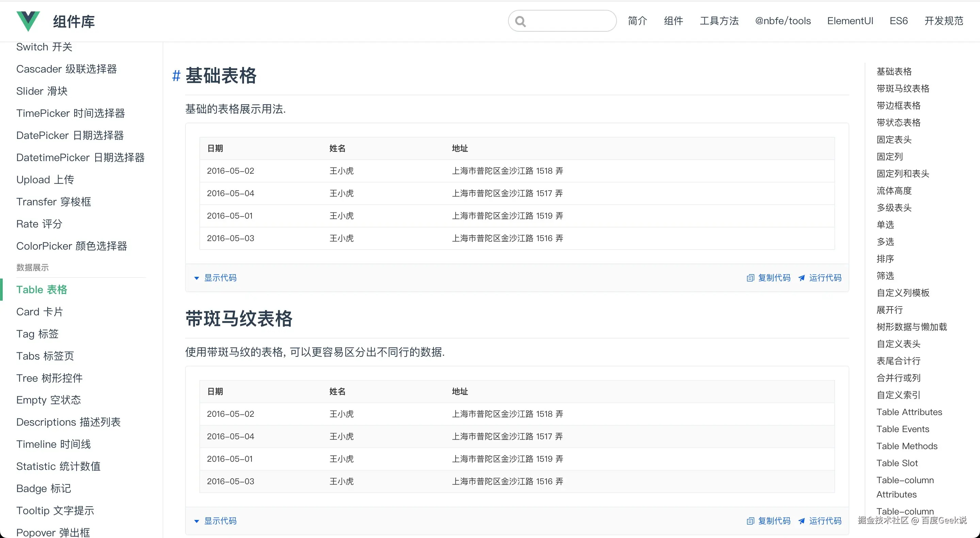
Task: Click 复制代码 in the first demo footer
Action: point(774,278)
